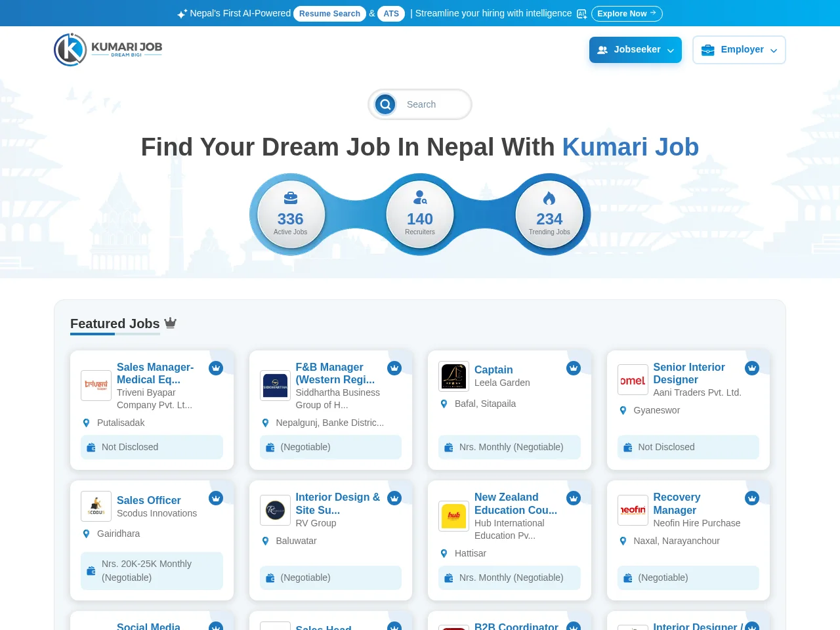Open the ATS pill in banner
This screenshot has height=630, width=840.
click(391, 14)
